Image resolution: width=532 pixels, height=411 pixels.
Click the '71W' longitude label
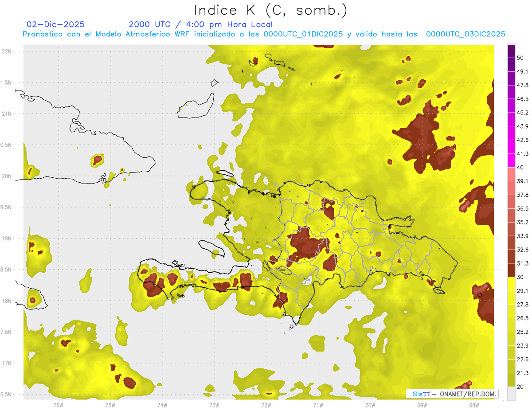[x=318, y=404]
